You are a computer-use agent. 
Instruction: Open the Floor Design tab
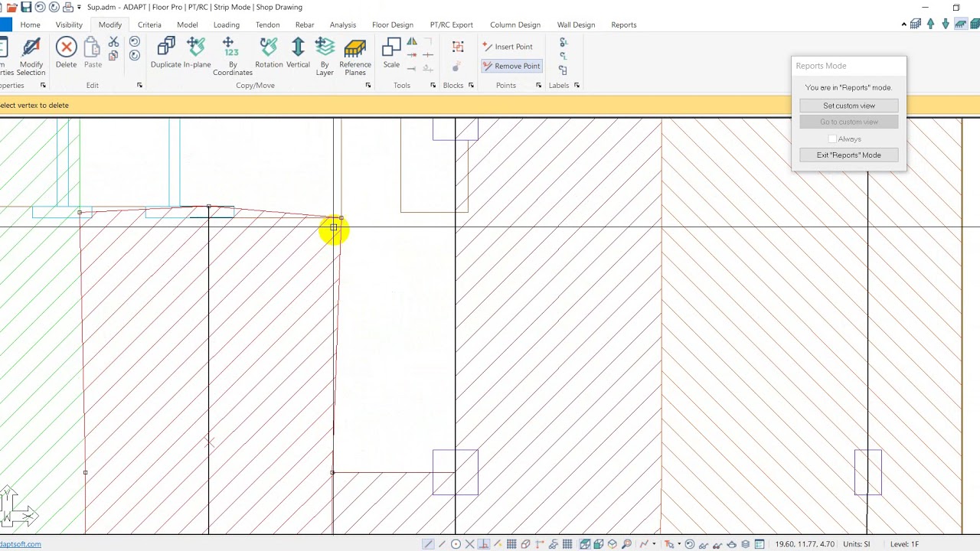coord(393,24)
